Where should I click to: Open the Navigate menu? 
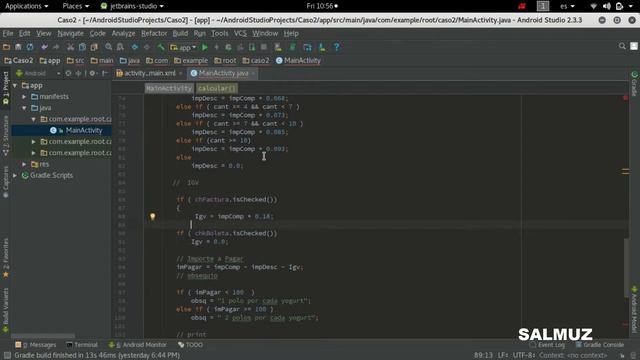[x=70, y=33]
